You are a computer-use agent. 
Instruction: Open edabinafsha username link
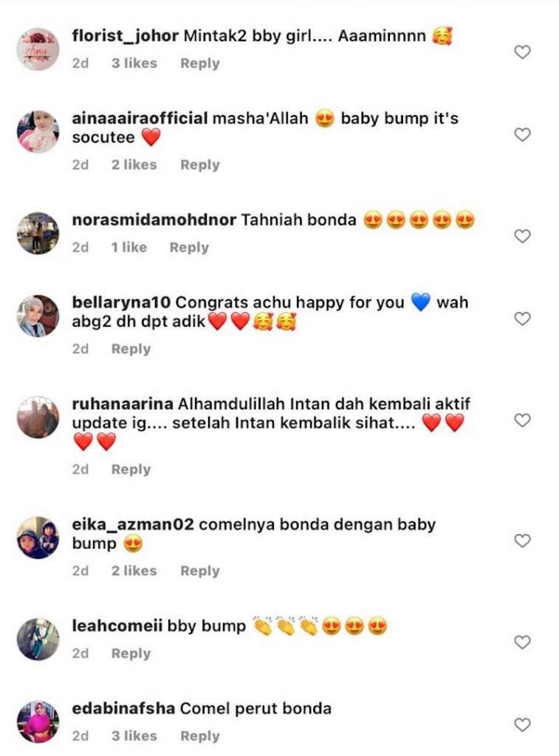pos(123,708)
